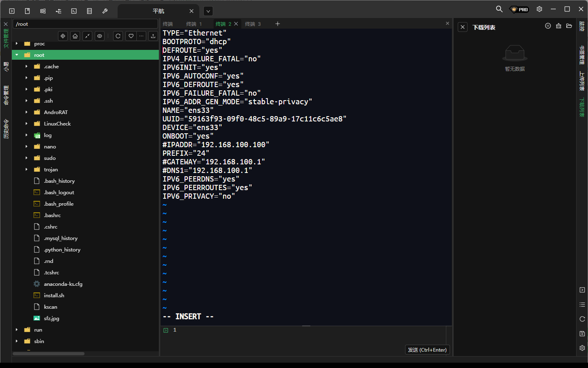
Task: Click the upload file icon in file toolbar
Action: pos(153,36)
